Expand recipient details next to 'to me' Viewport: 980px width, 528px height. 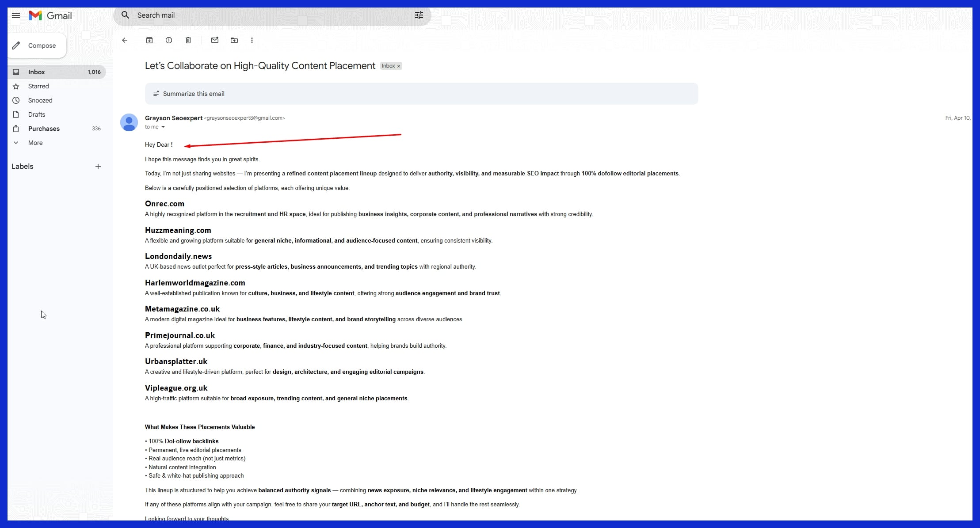click(163, 127)
